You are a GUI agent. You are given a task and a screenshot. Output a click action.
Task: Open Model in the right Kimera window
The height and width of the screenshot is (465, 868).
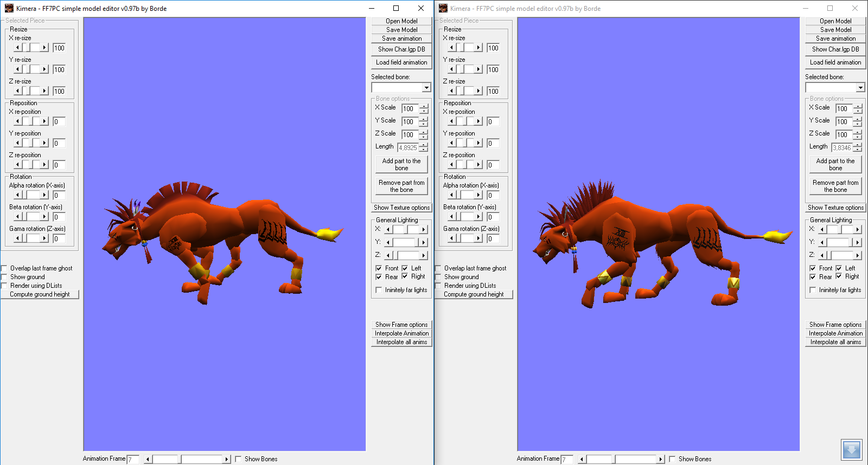[835, 21]
